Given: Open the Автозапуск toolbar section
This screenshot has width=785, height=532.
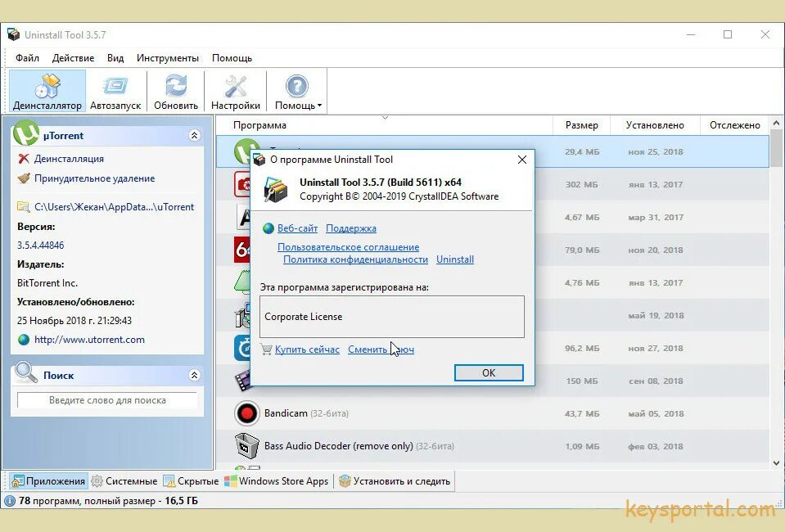Looking at the screenshot, I should (115, 91).
